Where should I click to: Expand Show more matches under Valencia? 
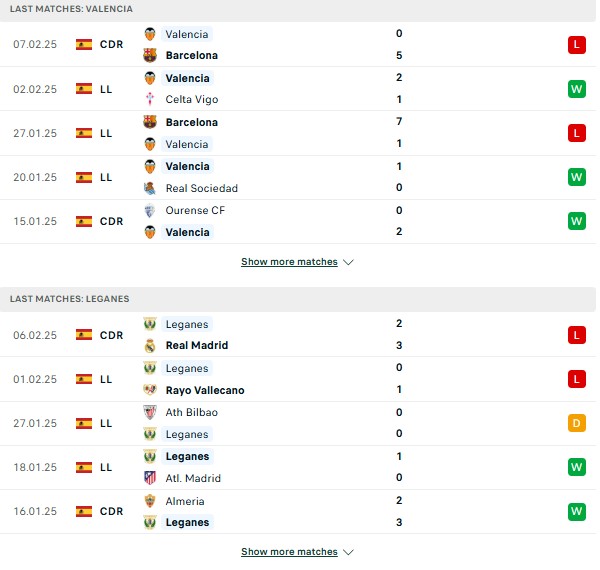pyautogui.click(x=289, y=262)
